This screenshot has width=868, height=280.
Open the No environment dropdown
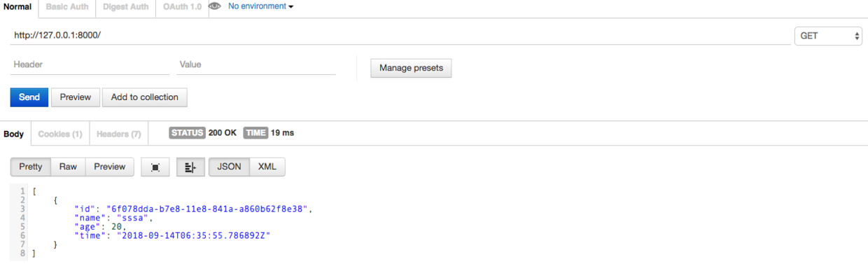(x=260, y=6)
